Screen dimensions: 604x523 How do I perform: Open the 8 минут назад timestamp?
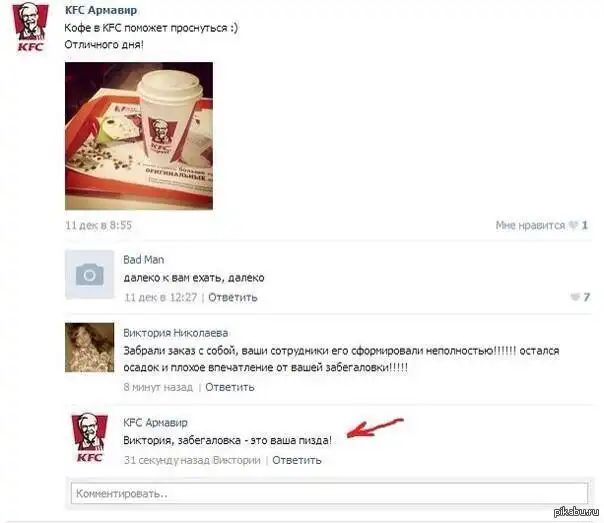158,387
